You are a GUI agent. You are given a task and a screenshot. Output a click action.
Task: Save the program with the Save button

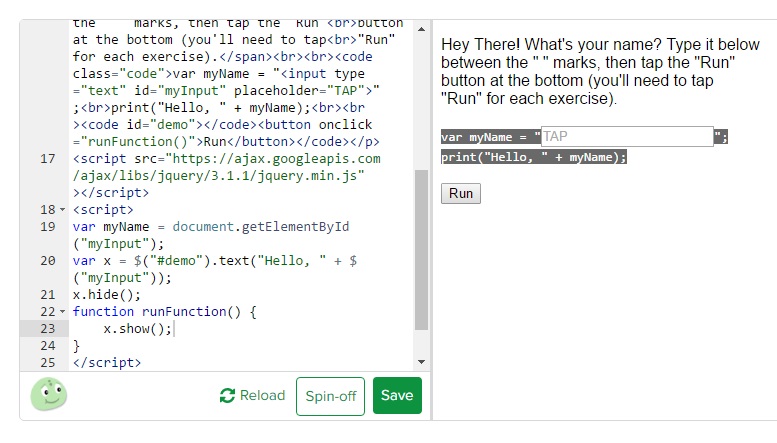coord(397,395)
